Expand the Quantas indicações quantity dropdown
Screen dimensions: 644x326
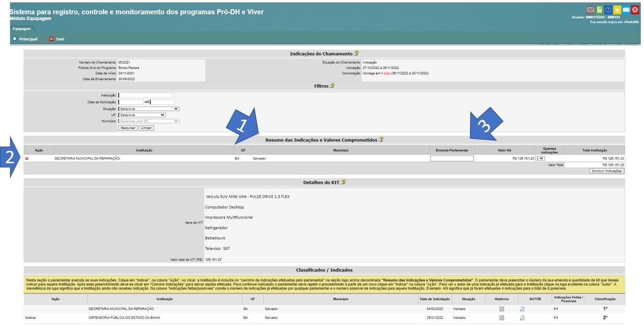540,158
